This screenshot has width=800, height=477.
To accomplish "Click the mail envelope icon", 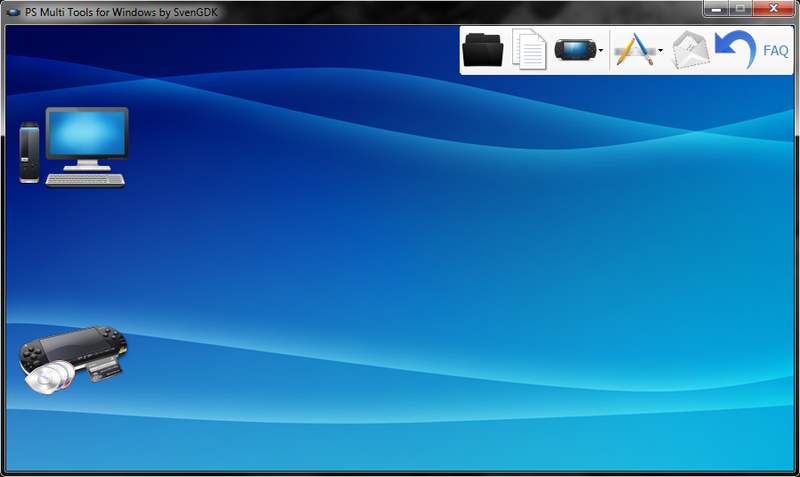I will [690, 49].
